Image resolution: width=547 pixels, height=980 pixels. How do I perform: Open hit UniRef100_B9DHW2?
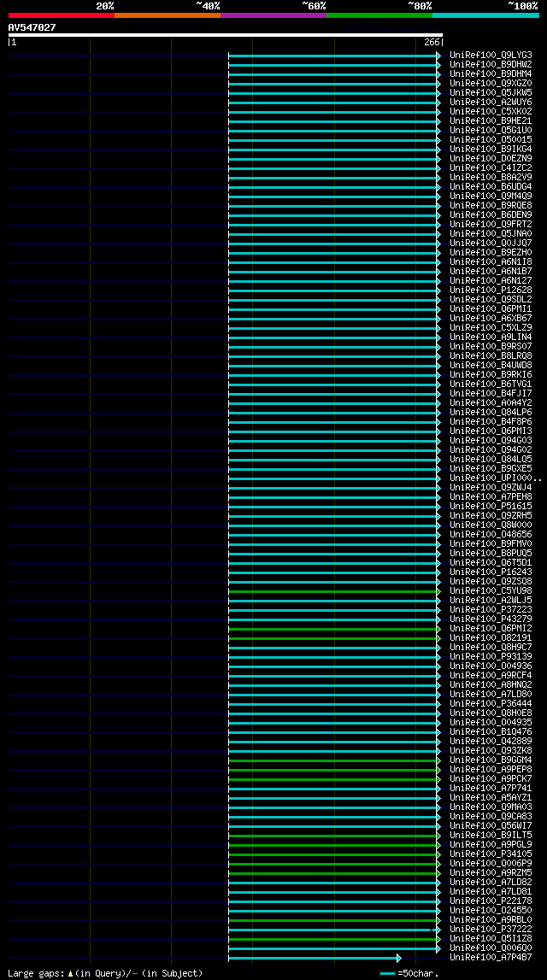tap(491, 64)
